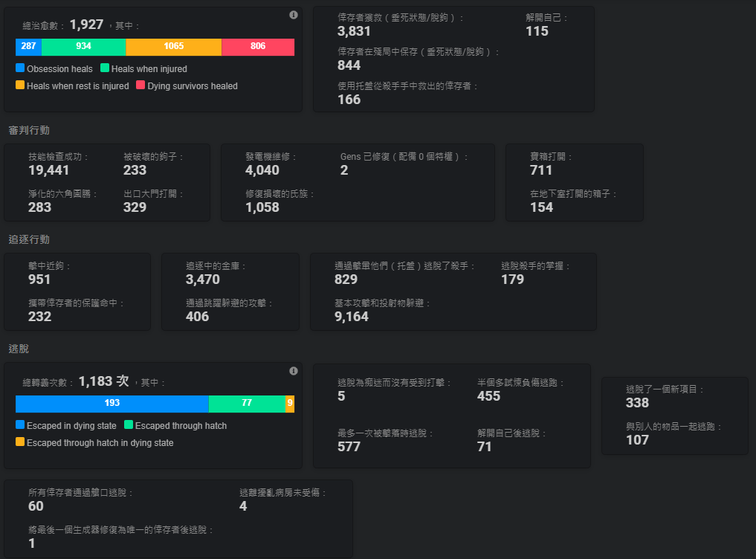Click the pallet stun escape value 829
756x559 pixels.
346,279
